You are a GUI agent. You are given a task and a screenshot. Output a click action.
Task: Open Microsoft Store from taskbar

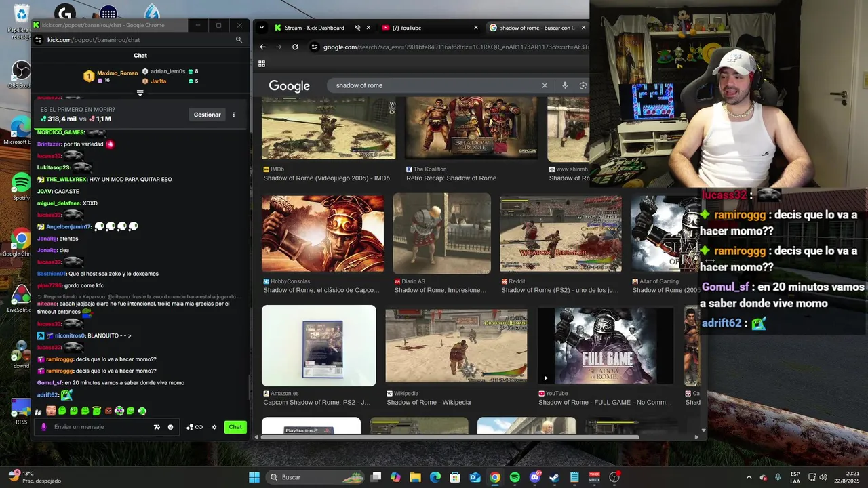[x=456, y=477]
